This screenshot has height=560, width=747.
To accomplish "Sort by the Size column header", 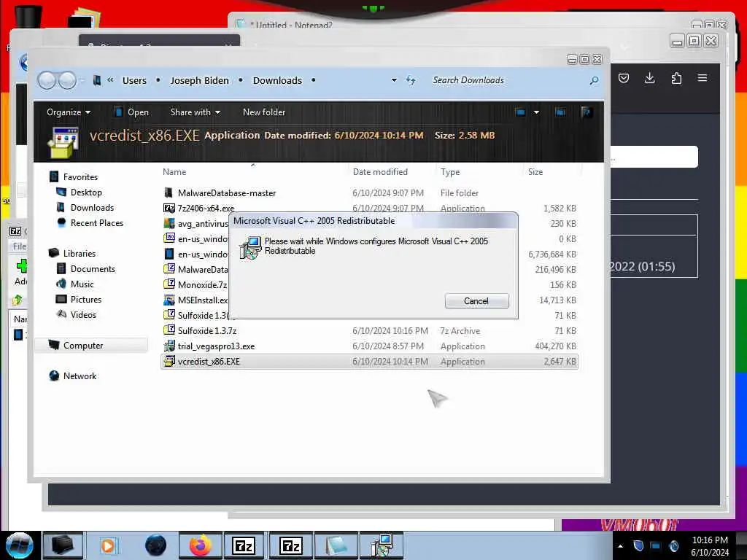I will coord(535,172).
